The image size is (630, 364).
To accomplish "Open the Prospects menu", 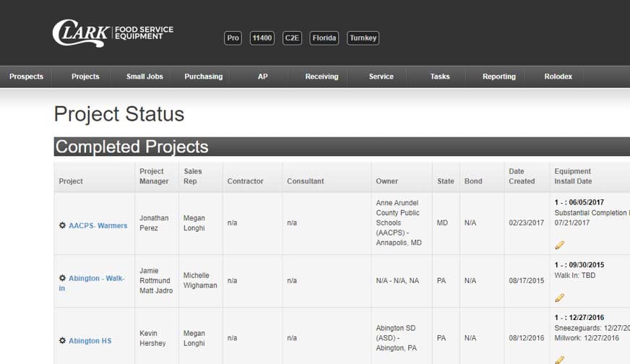I will point(27,77).
